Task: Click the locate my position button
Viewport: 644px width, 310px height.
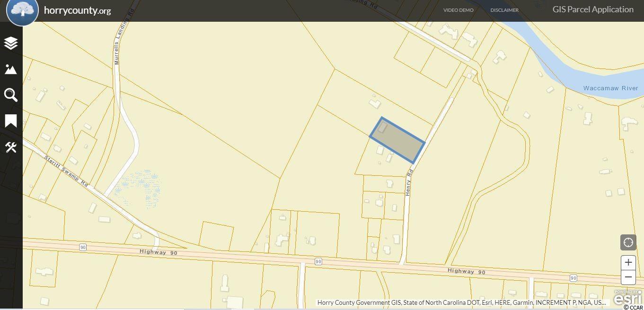Action: coord(628,242)
